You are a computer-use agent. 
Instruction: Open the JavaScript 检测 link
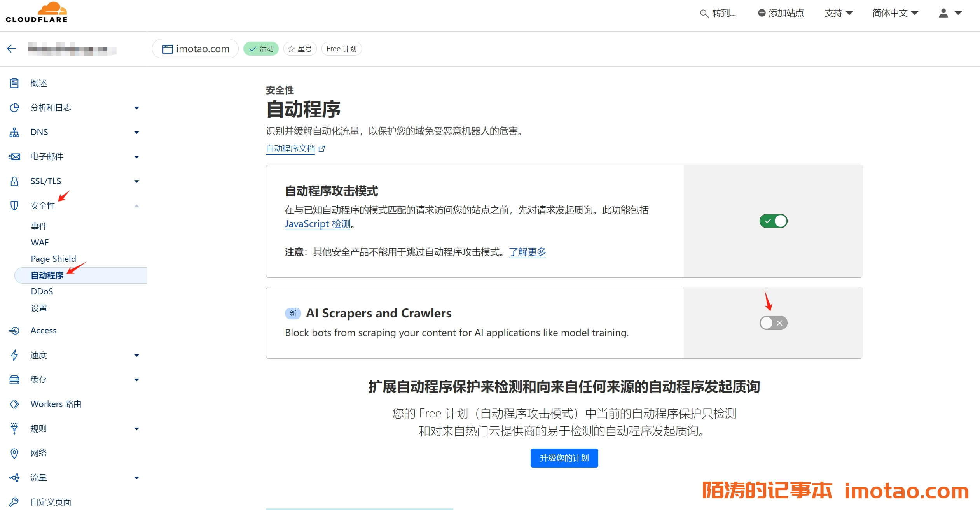318,224
